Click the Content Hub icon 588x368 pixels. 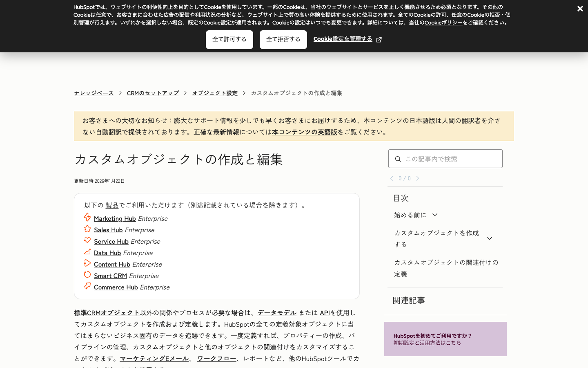(x=87, y=263)
